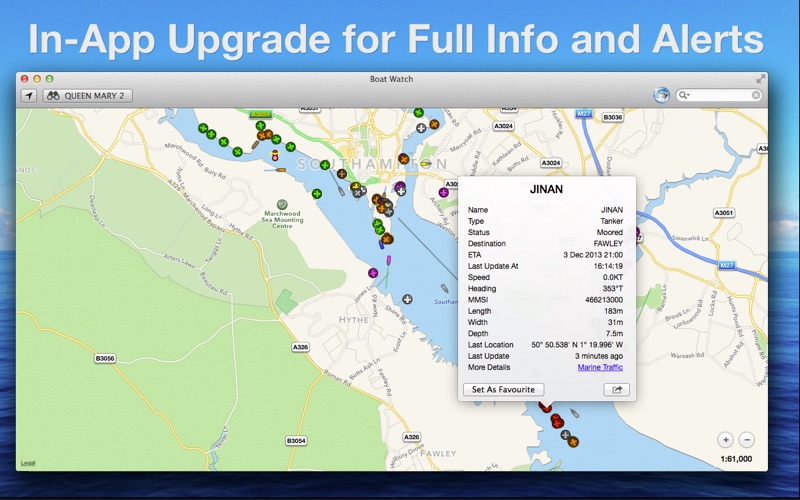
Task: Toggle full-screen mode with the arrows icon
Action: [x=761, y=78]
